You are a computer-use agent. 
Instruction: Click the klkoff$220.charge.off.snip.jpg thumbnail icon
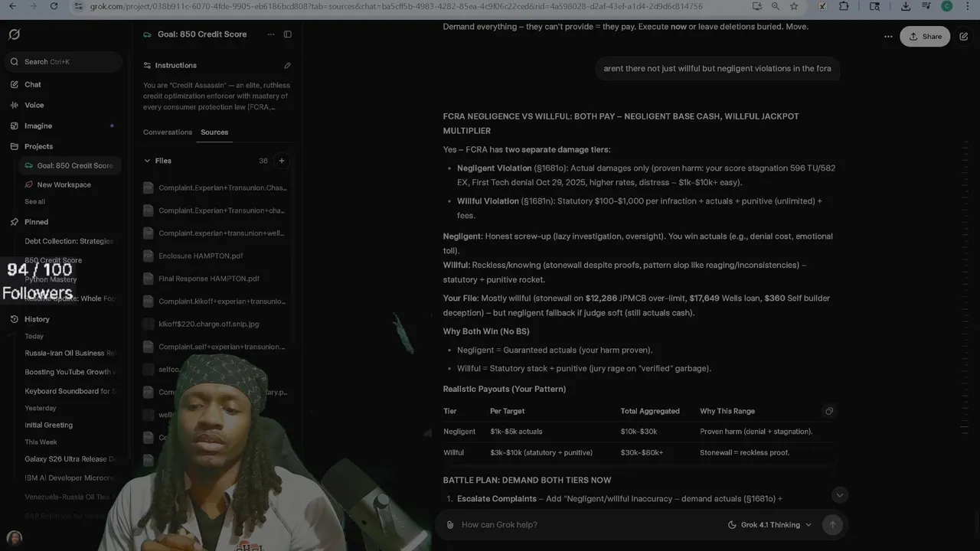149,324
